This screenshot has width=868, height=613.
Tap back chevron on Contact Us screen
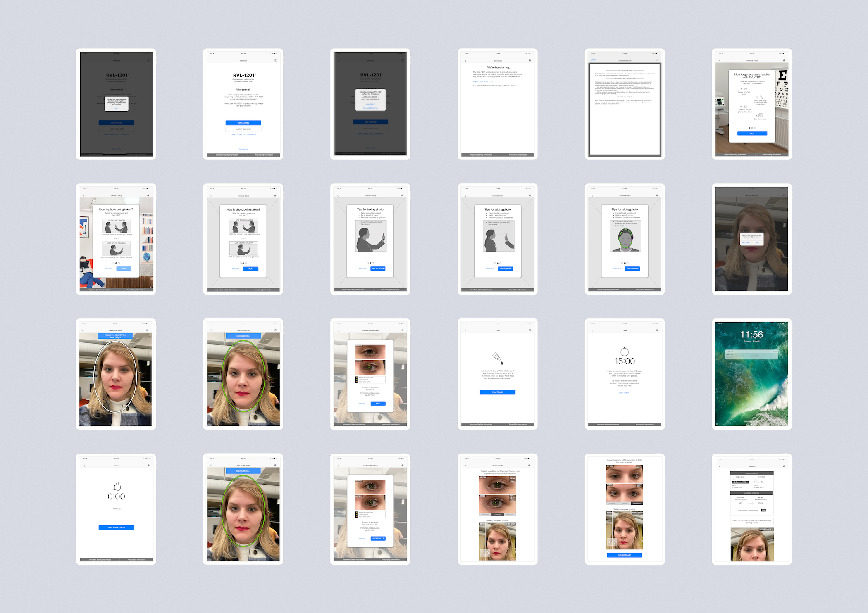click(466, 61)
